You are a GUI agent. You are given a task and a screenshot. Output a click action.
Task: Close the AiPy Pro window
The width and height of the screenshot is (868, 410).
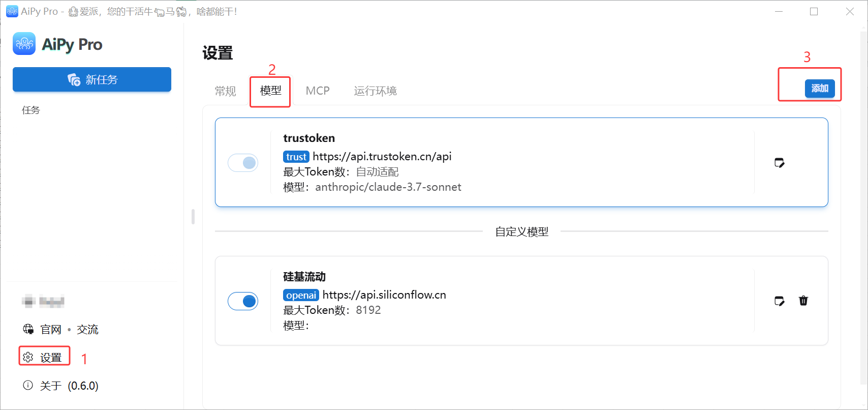tap(850, 11)
